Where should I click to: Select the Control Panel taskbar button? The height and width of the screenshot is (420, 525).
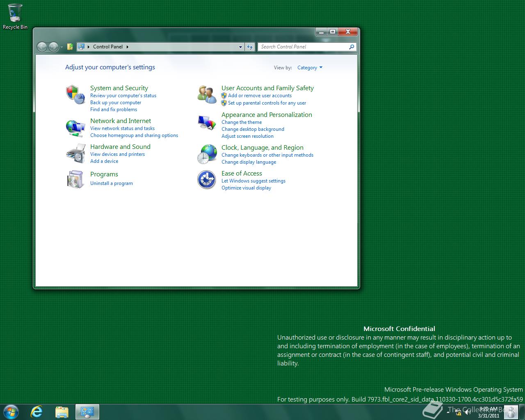[x=87, y=412]
